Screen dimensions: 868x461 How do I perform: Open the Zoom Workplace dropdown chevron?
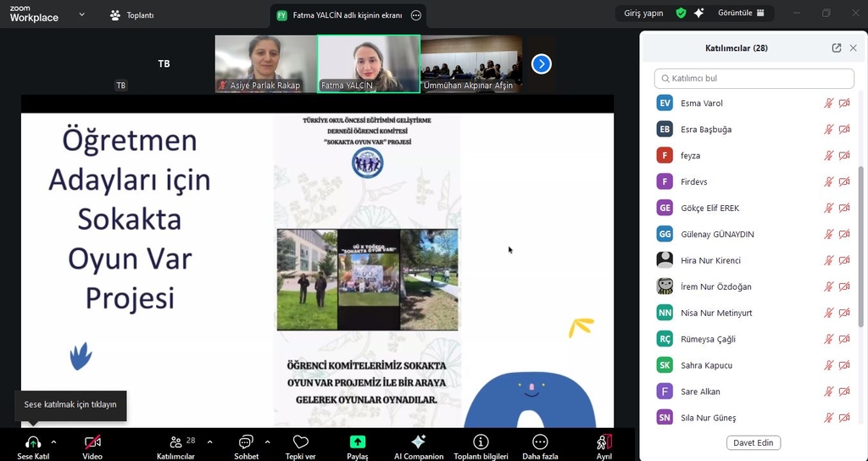(x=81, y=14)
